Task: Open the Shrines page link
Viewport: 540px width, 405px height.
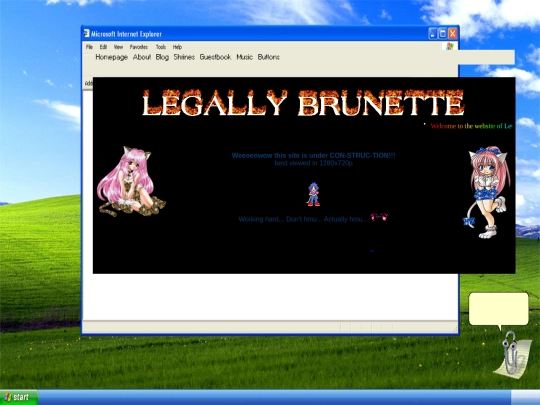Action: tap(184, 57)
